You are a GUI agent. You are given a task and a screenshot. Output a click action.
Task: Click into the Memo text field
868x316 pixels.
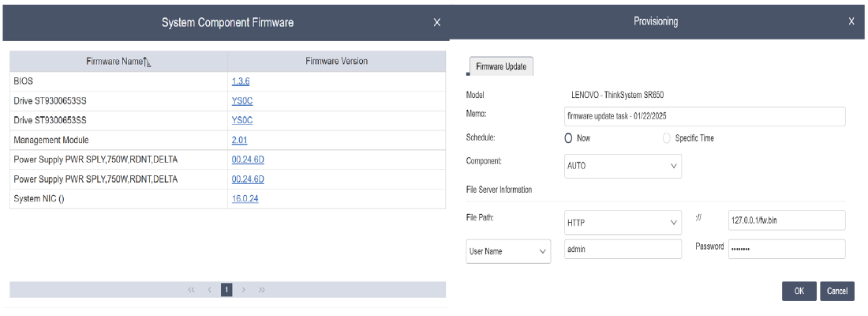tap(705, 117)
